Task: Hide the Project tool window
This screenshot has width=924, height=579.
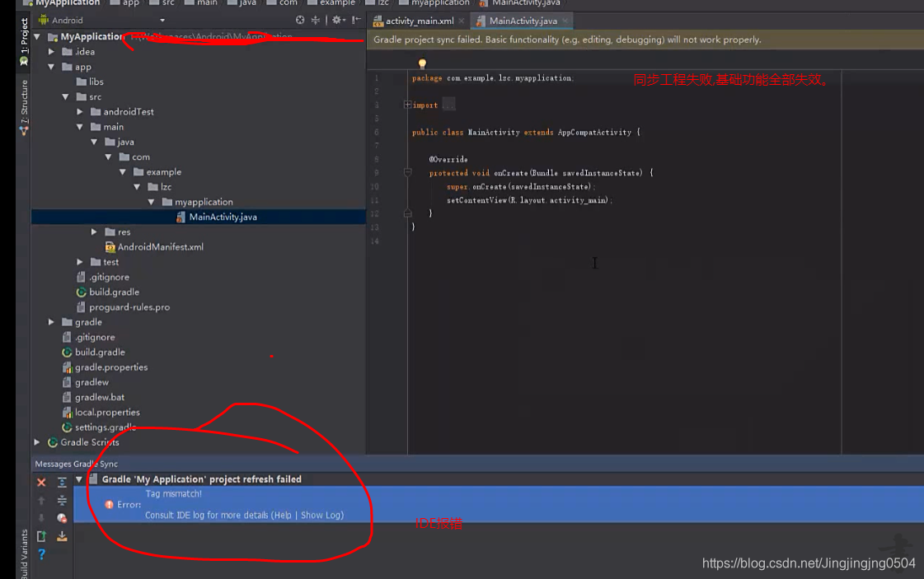Action: [356, 20]
